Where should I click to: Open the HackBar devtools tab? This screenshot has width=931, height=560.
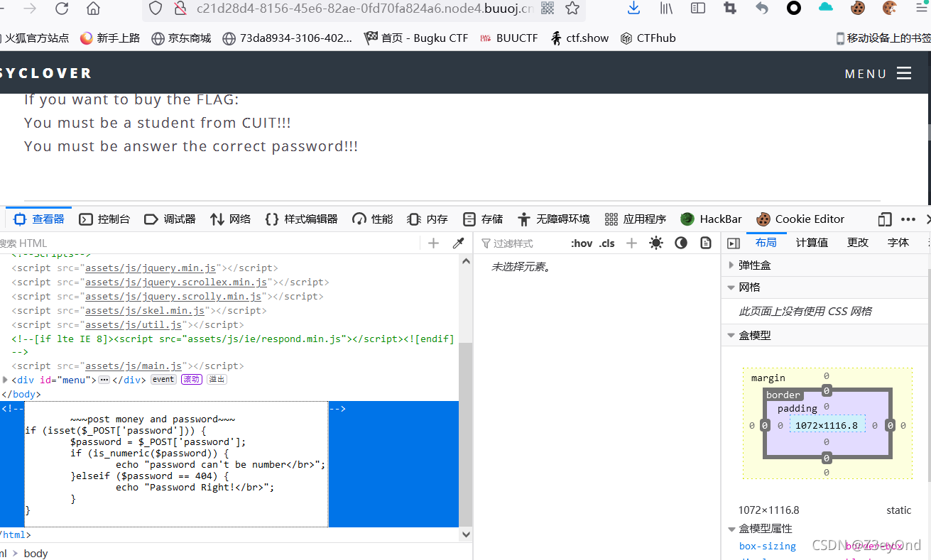click(712, 219)
